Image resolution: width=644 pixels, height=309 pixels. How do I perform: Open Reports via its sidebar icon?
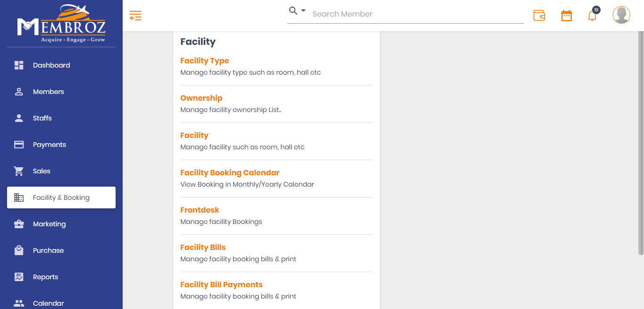click(19, 277)
